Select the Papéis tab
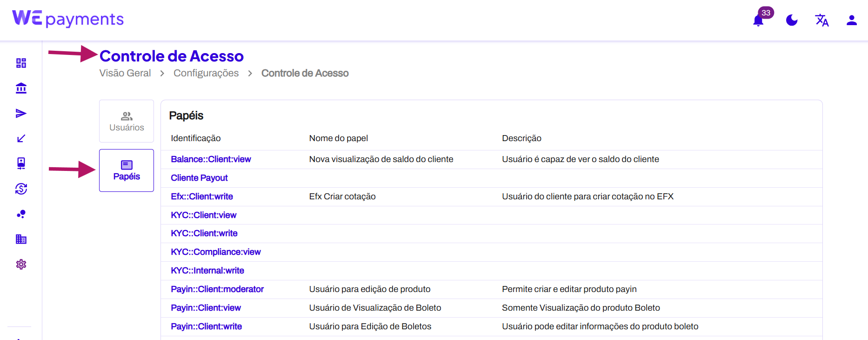This screenshot has width=868, height=340. click(127, 170)
